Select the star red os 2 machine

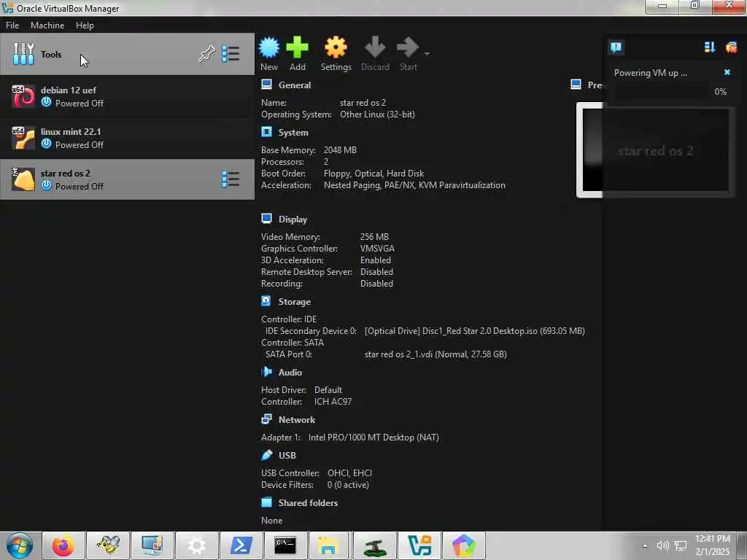[x=127, y=179]
